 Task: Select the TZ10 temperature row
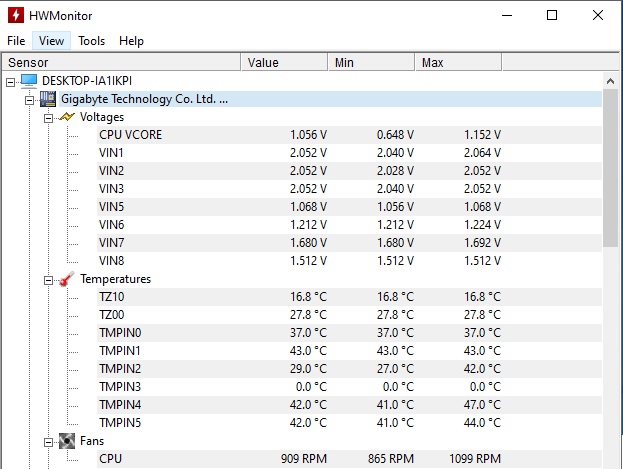[x=350, y=297]
